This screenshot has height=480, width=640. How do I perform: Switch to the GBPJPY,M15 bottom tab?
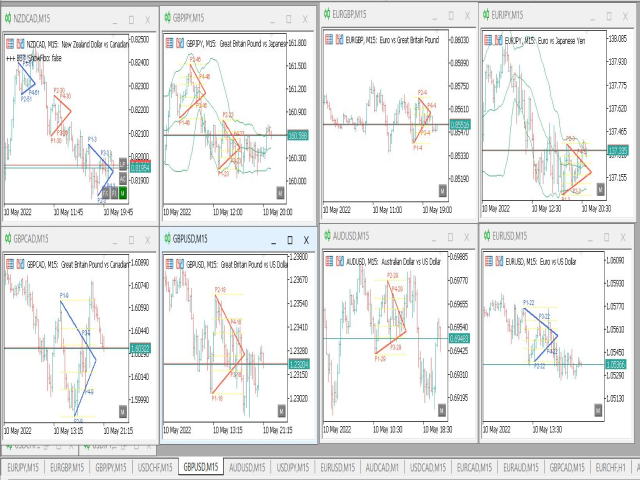tap(111, 467)
